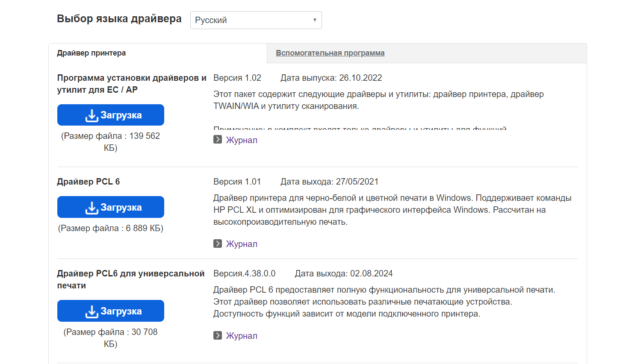
Task: Select the text Версия 1.01
Action: click(237, 182)
